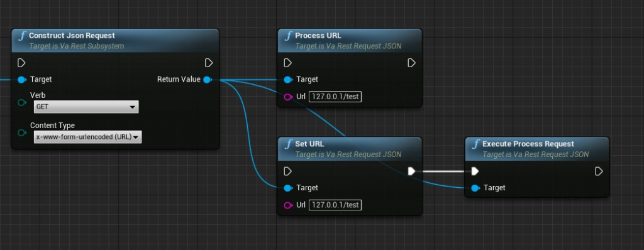
Task: Click the Set URL output exec pin
Action: pos(411,171)
